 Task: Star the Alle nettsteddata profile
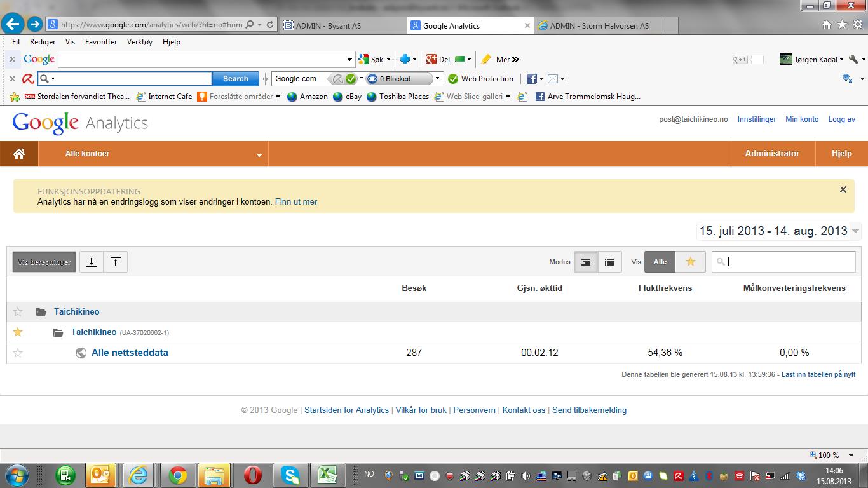pos(18,353)
